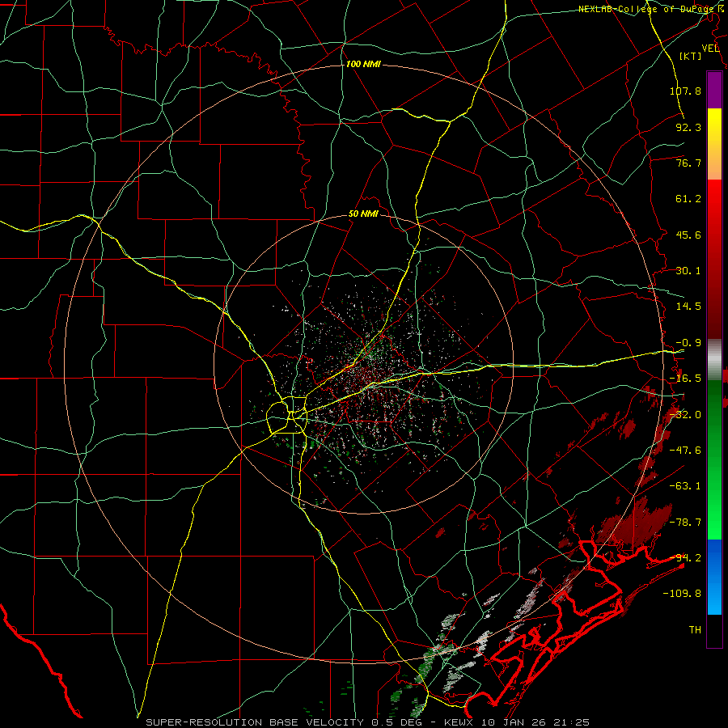Click the 14.5 legend value
The image size is (728, 728).
(x=688, y=307)
